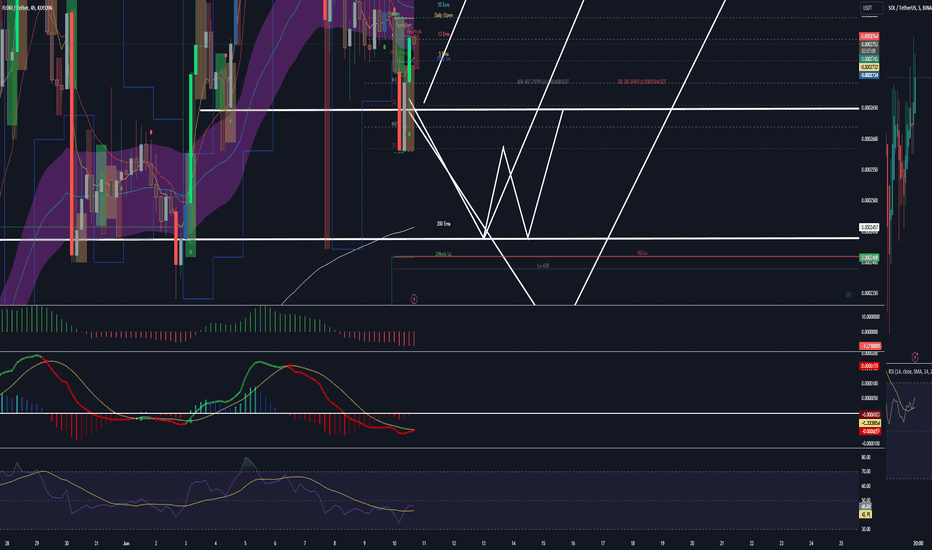Select the red horizontal RD-Lo line
The height and width of the screenshot is (550, 932).
tap(625, 257)
